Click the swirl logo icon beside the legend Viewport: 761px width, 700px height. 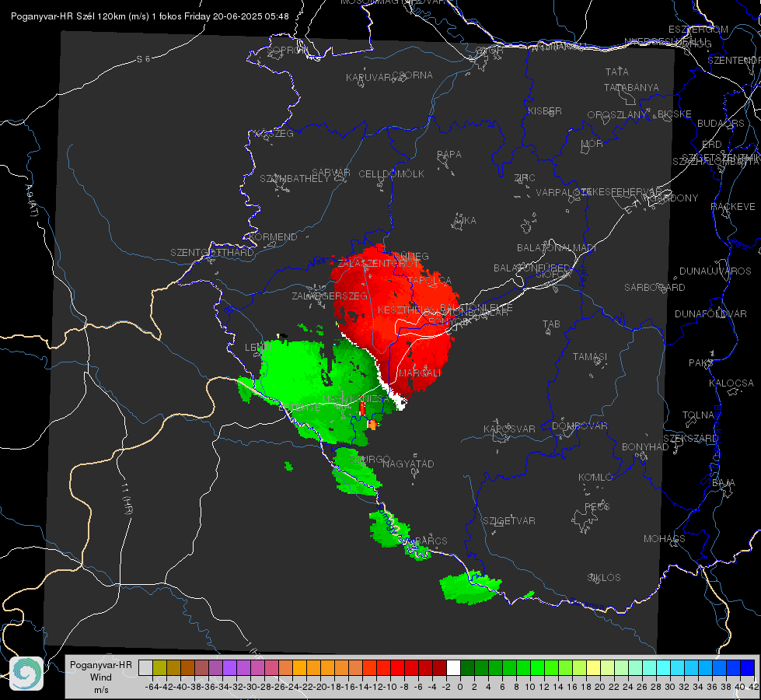tap(26, 674)
